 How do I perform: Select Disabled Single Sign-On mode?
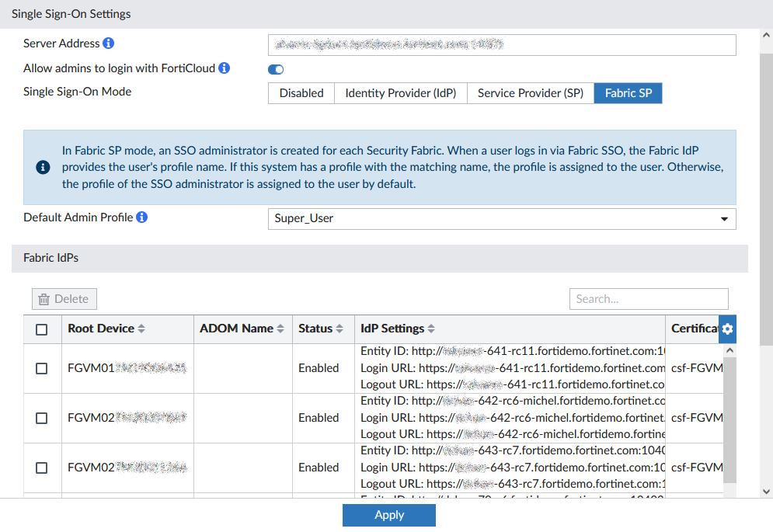tap(301, 93)
